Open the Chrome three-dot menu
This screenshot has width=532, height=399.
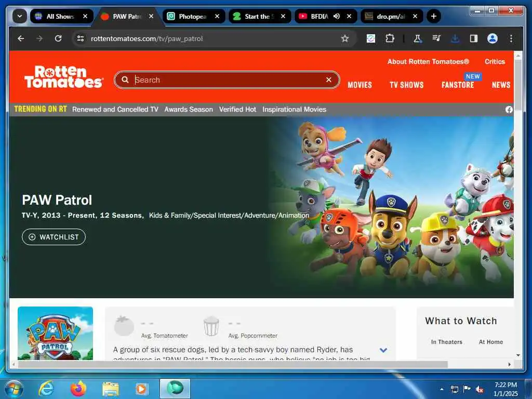[x=511, y=38]
